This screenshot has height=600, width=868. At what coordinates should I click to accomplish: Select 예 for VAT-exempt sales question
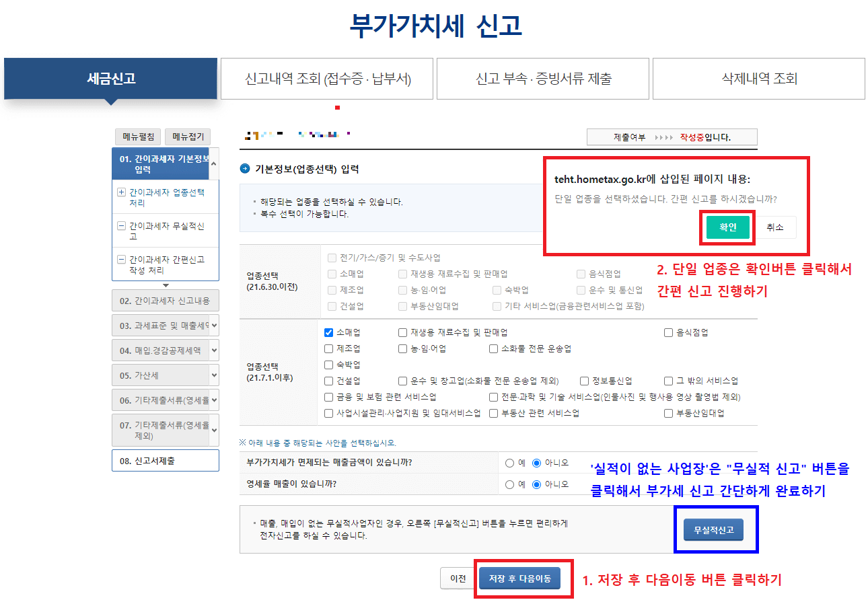click(x=509, y=461)
